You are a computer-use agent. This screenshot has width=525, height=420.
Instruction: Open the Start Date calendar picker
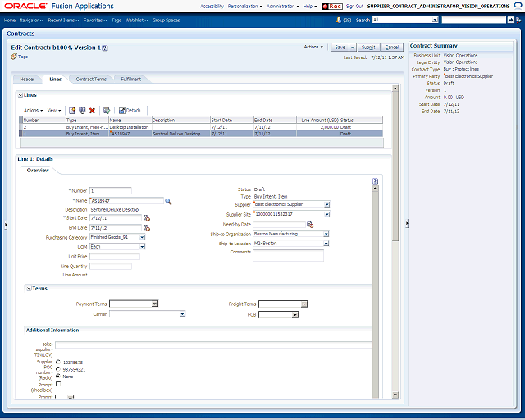click(147, 218)
